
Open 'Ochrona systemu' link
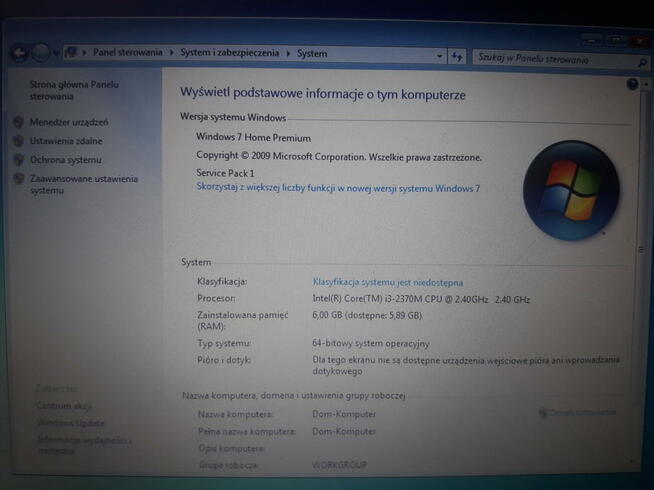coord(65,160)
